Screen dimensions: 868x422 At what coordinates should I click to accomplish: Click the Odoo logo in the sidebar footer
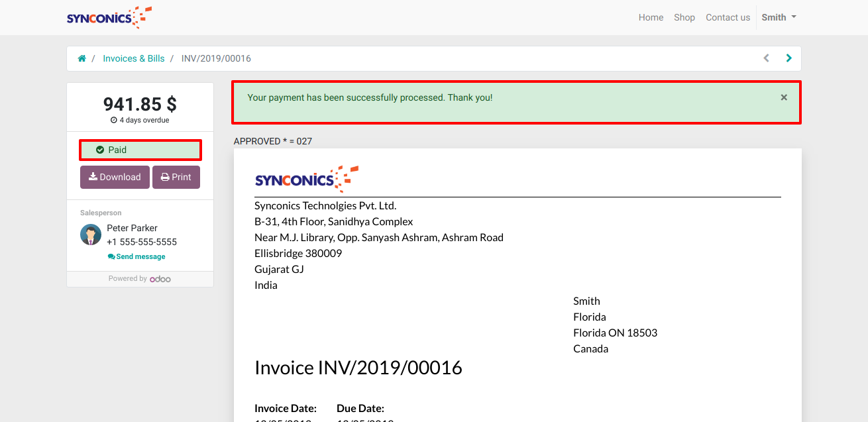(x=160, y=279)
